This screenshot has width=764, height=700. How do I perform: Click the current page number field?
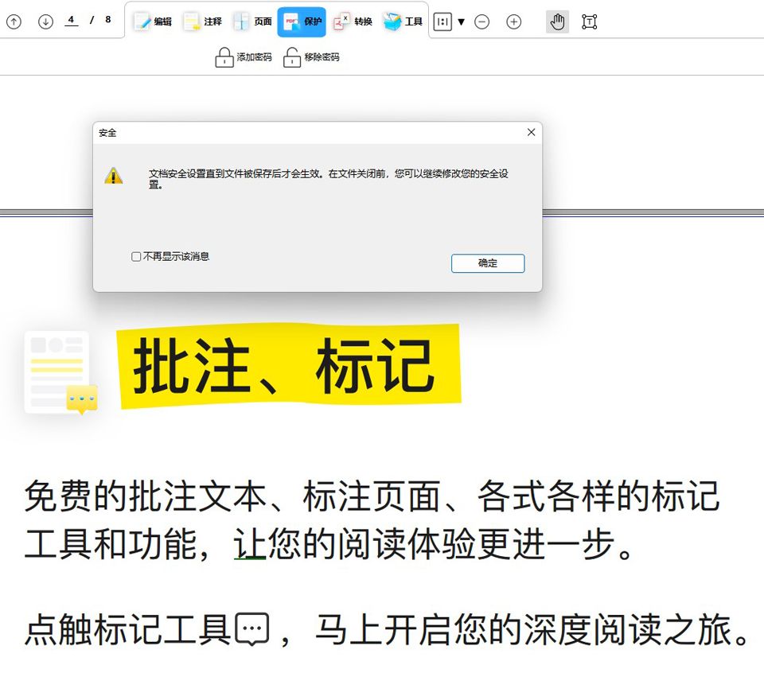point(71,20)
